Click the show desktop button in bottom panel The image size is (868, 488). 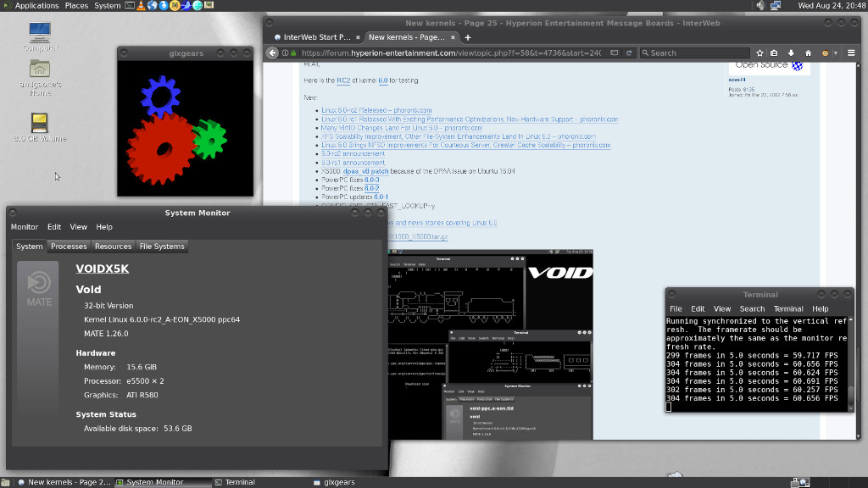tap(5, 482)
